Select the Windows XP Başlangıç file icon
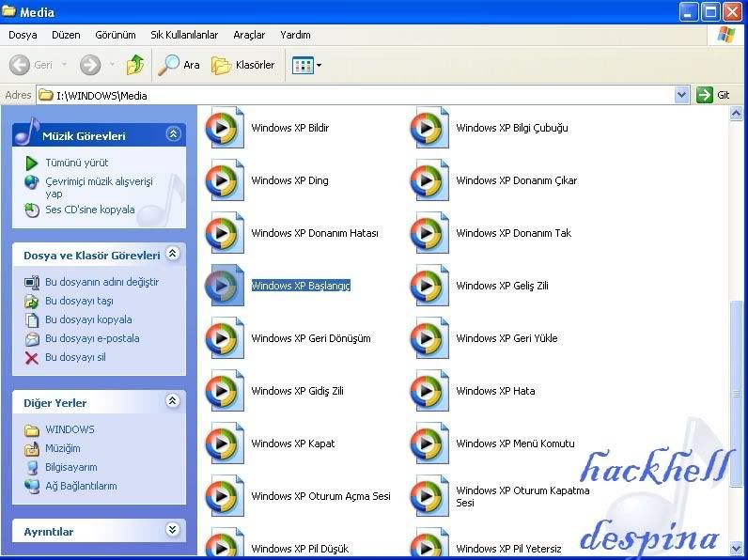 [225, 286]
